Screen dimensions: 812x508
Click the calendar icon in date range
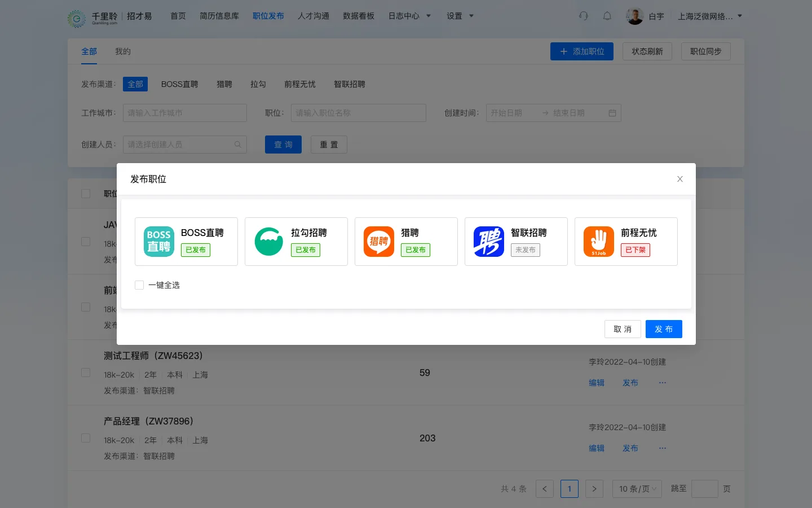click(x=612, y=113)
